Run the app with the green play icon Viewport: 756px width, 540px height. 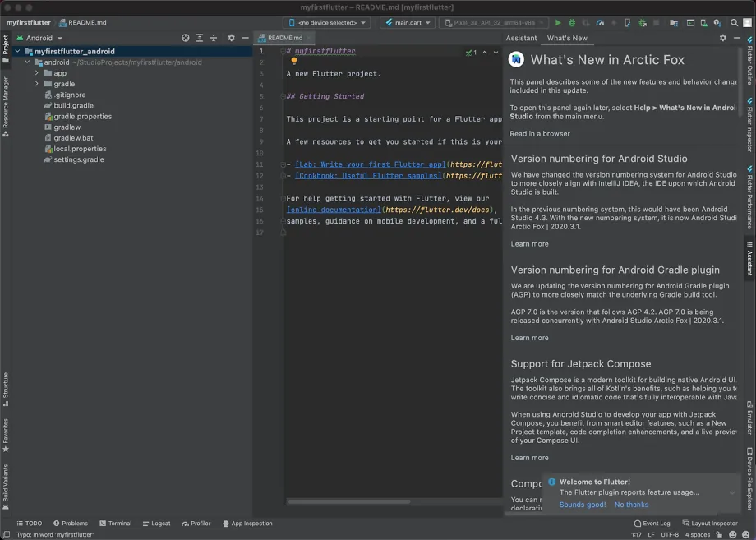tap(558, 23)
